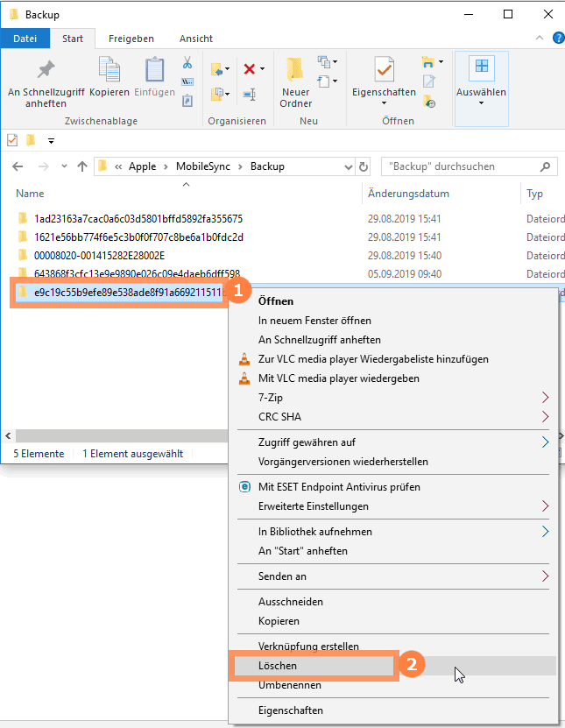
Task: Click the Neuer Ordner folder icon
Action: (x=295, y=69)
